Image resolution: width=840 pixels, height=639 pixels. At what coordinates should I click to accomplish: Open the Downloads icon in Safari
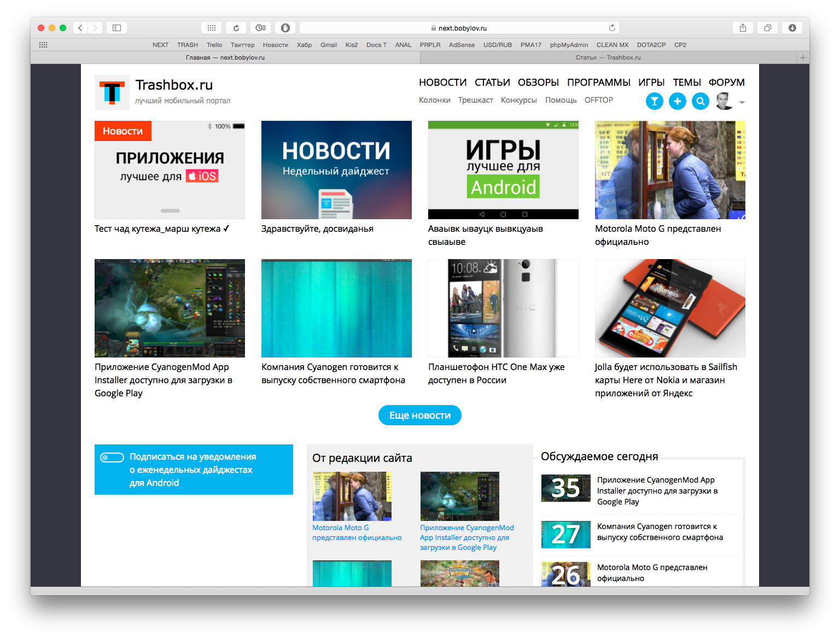[792, 28]
